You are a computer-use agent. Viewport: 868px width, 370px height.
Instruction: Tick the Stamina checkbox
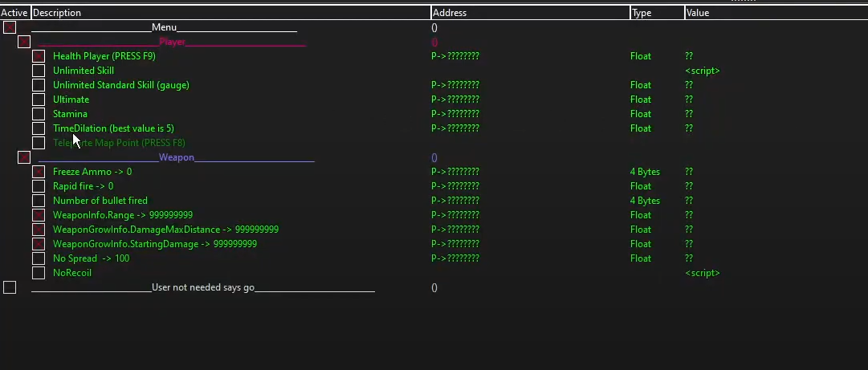pyautogui.click(x=39, y=114)
